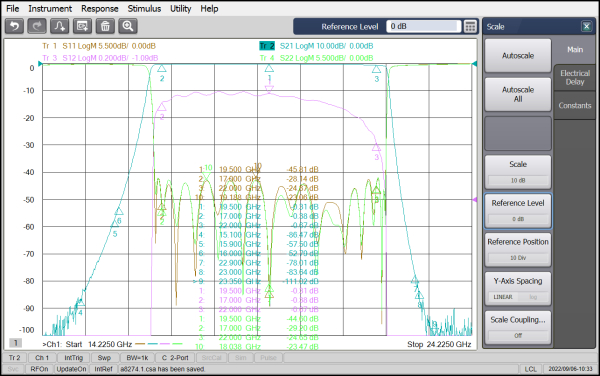Open the numeric keypad icon beside Reference Level
Image resolution: width=600 pixels, height=376 pixels.
(470, 26)
